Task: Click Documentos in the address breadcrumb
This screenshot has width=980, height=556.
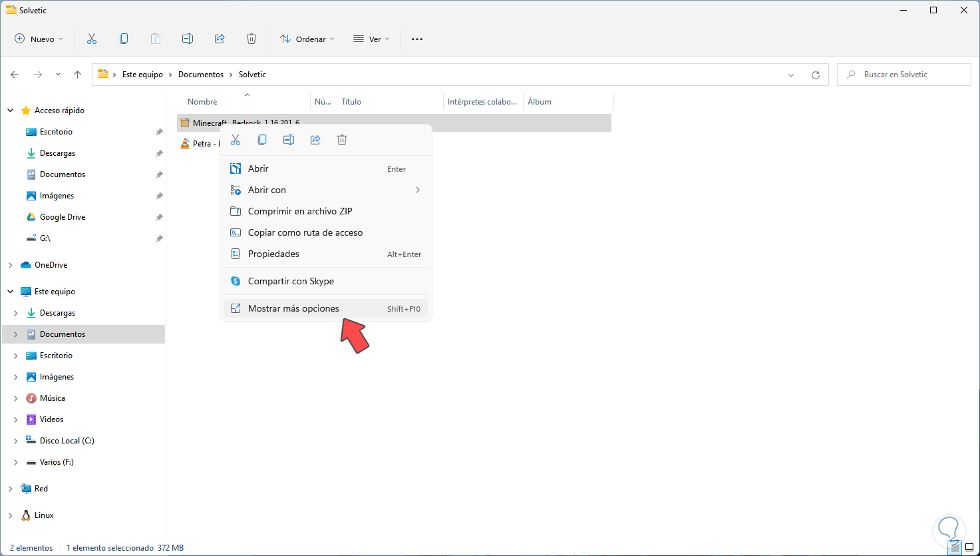Action: tap(201, 75)
